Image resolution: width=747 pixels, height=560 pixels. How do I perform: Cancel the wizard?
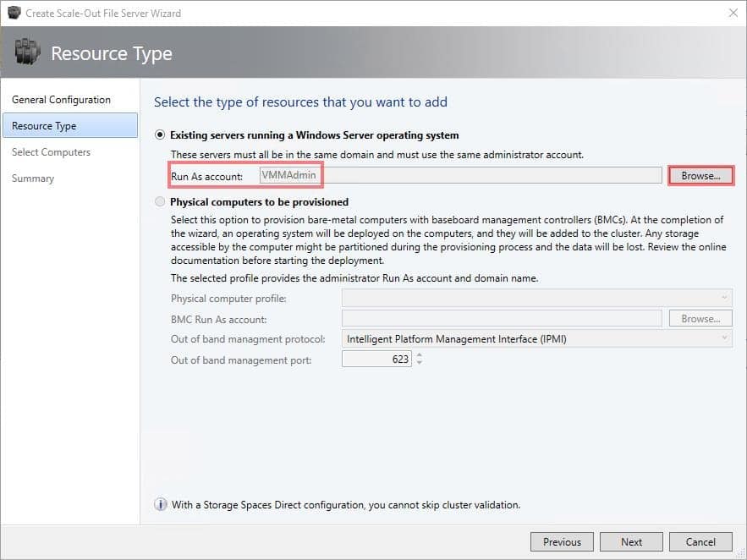tap(700, 542)
